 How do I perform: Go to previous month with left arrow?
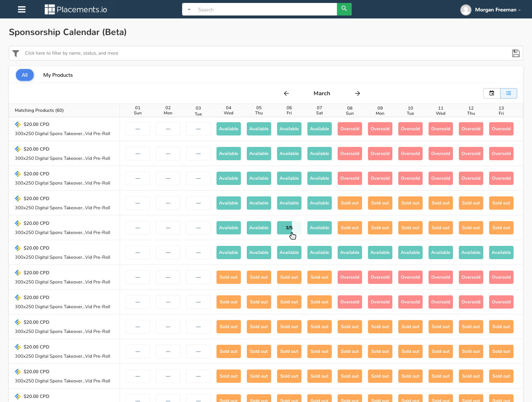286,93
